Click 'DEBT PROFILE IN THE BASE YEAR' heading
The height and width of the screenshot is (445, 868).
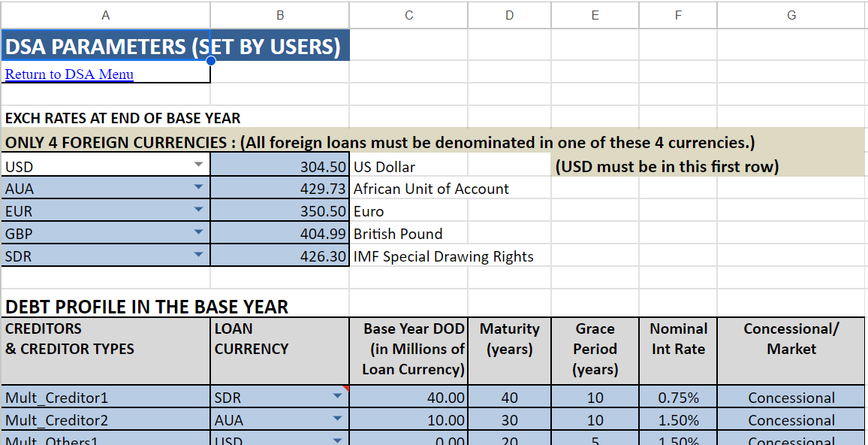tap(146, 307)
